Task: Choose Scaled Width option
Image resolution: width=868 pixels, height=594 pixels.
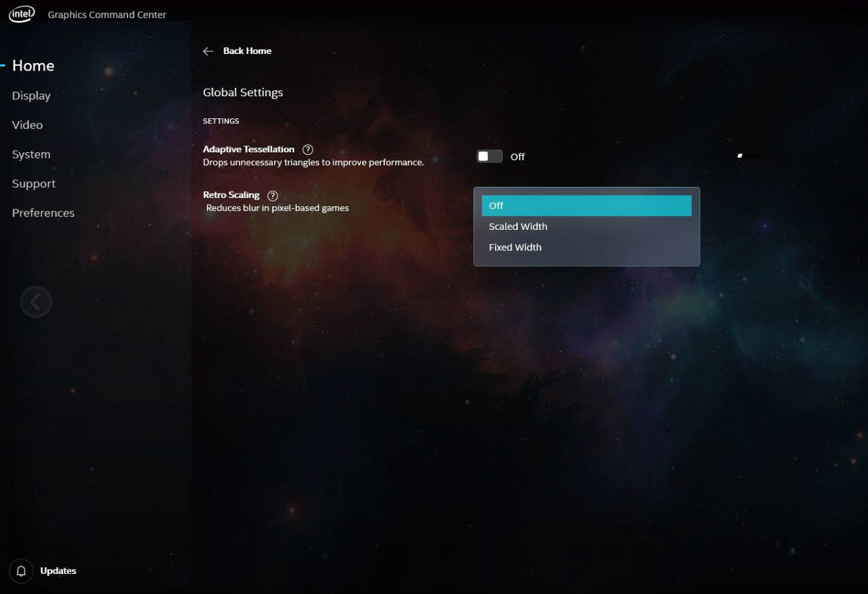Action: (x=586, y=226)
